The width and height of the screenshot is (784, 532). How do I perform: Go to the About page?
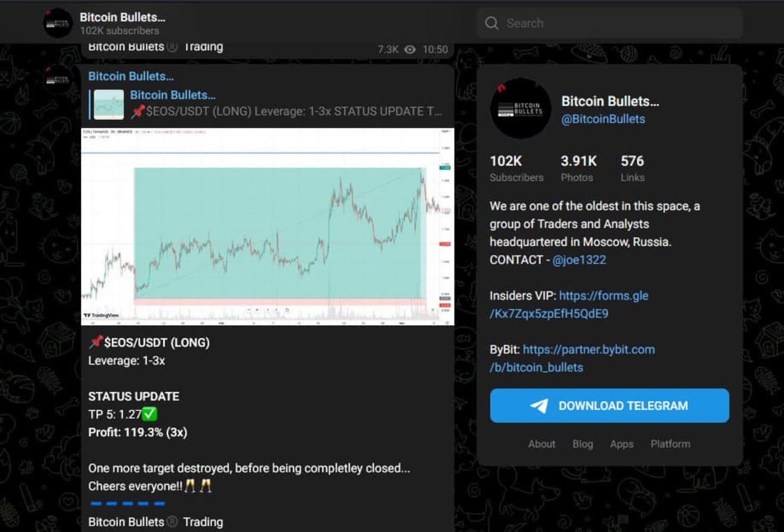541,444
